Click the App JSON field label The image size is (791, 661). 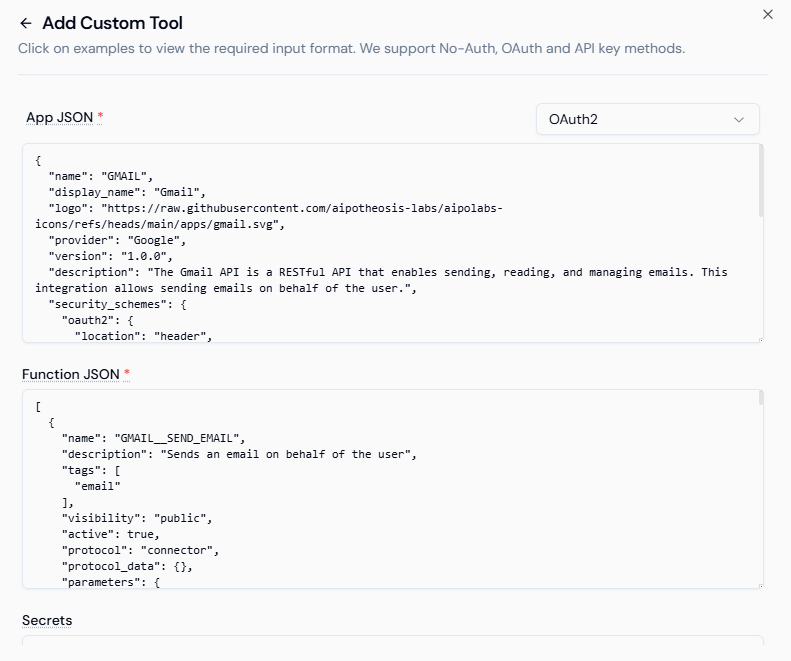60,117
